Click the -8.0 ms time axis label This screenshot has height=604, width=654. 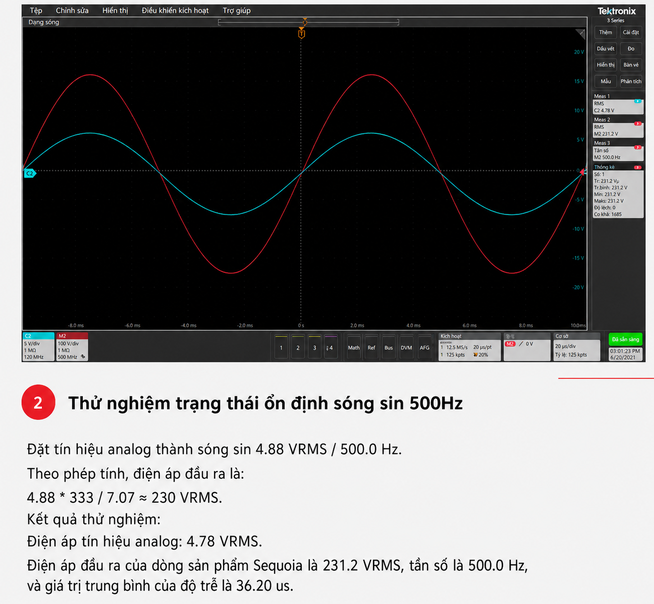point(76,325)
